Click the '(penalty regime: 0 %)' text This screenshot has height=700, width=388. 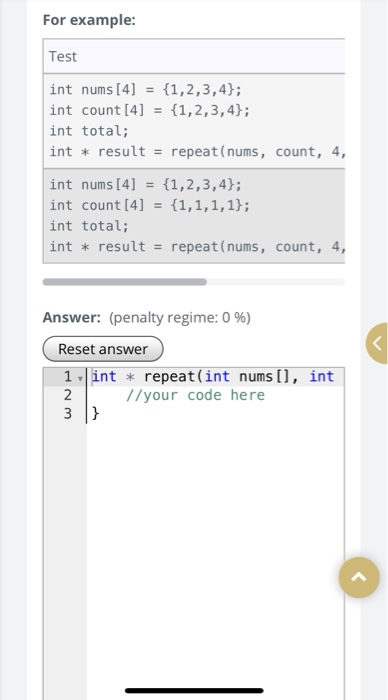[180, 317]
